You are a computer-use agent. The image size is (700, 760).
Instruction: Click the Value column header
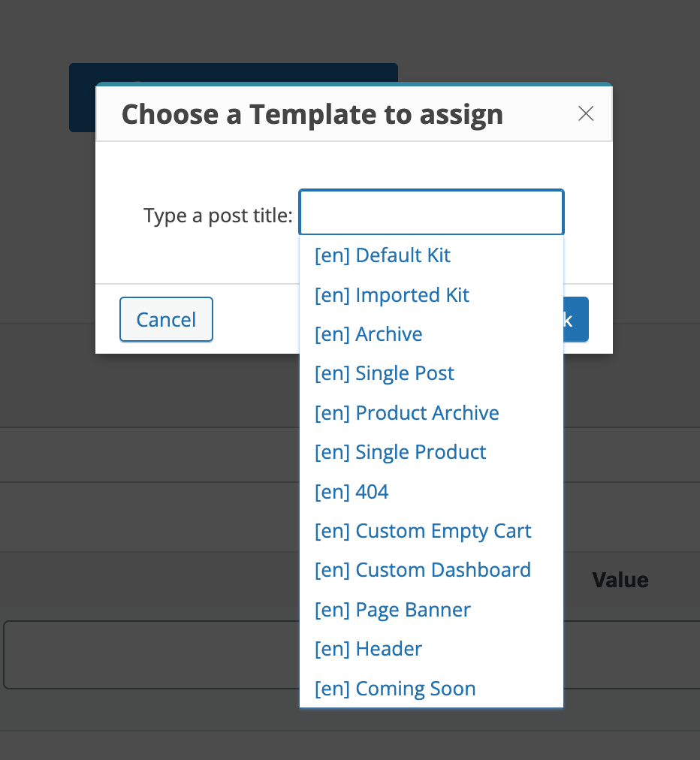(620, 580)
